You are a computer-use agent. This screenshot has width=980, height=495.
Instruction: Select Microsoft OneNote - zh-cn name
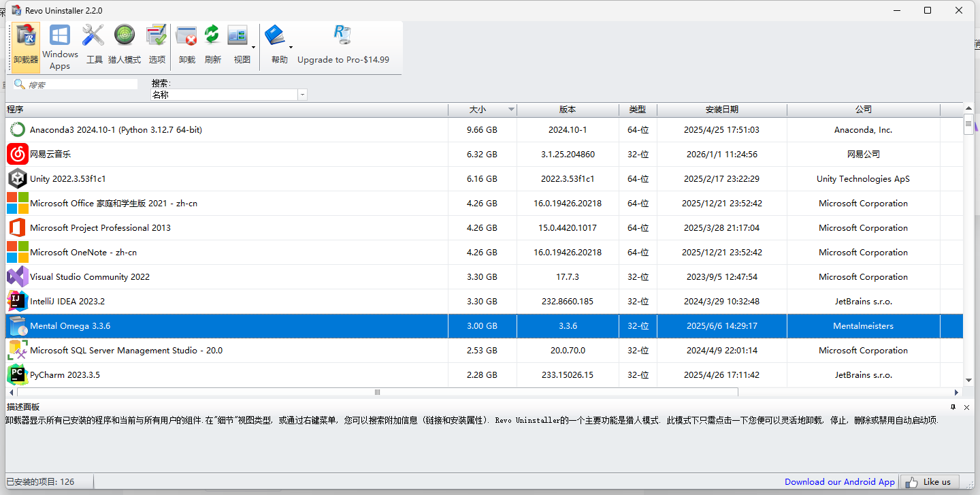[x=83, y=252]
